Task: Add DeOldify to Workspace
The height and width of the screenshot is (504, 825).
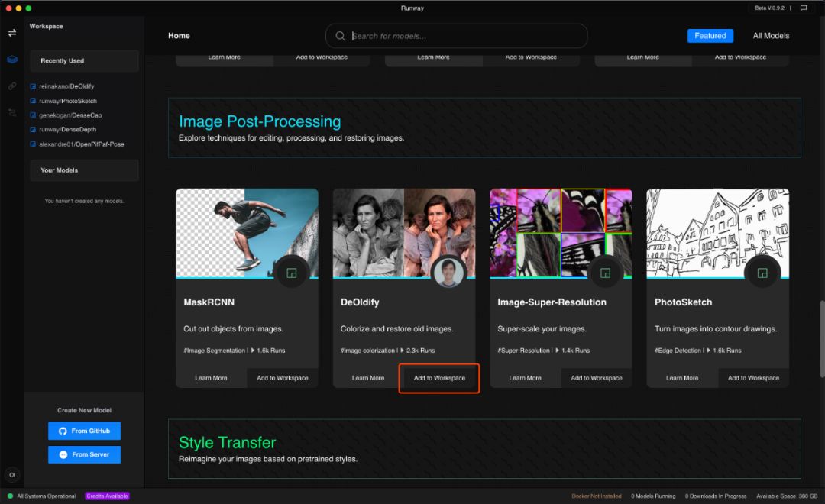Action: [x=439, y=378]
